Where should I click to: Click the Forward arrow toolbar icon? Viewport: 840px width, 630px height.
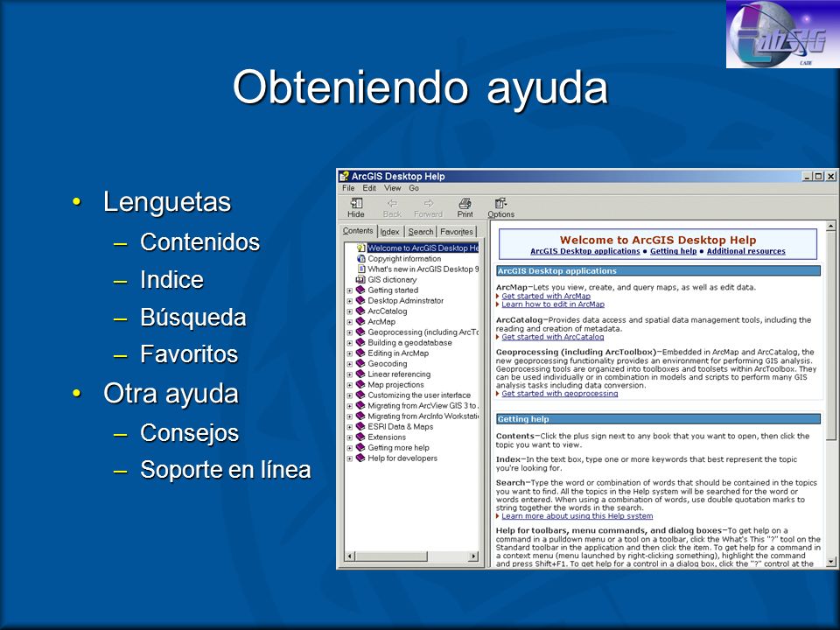(x=428, y=204)
